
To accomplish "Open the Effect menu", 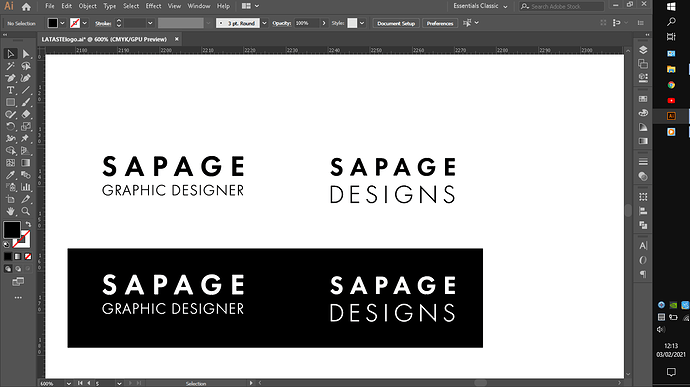I will [153, 6].
